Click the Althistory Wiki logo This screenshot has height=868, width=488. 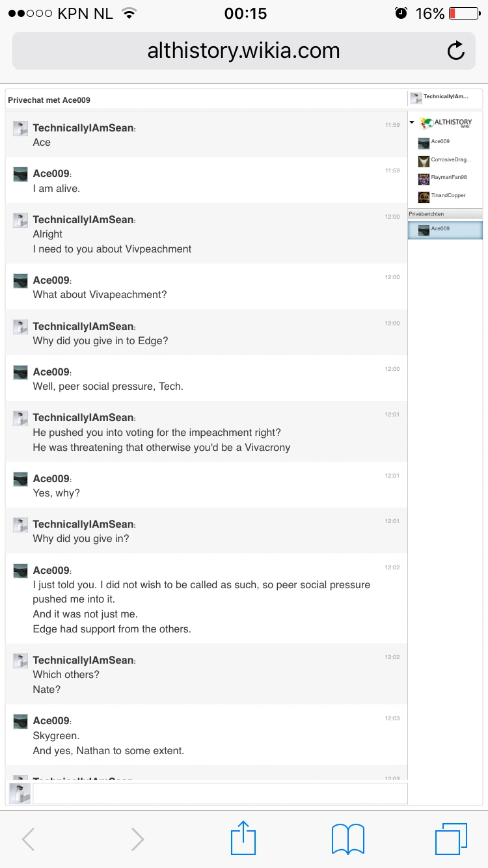(x=446, y=122)
